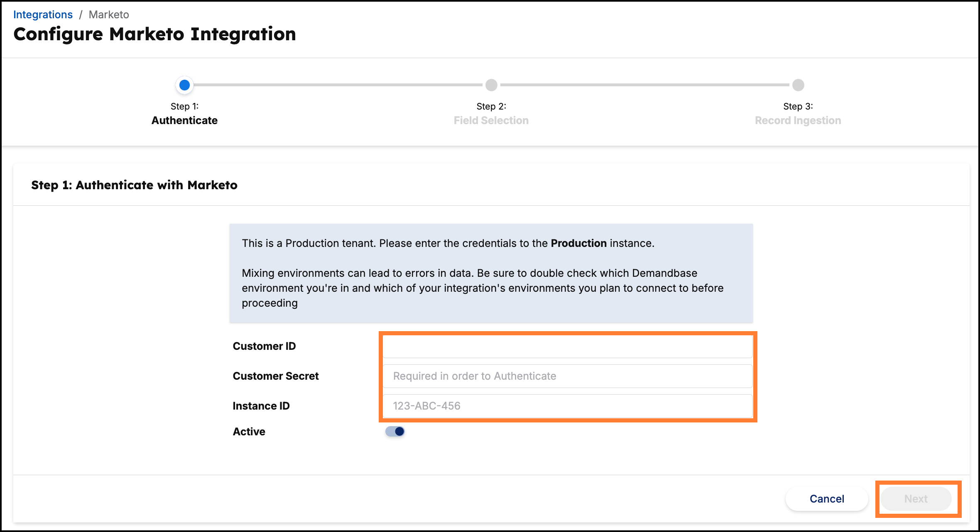Click the Field Selection step label
The image size is (980, 532).
[491, 120]
